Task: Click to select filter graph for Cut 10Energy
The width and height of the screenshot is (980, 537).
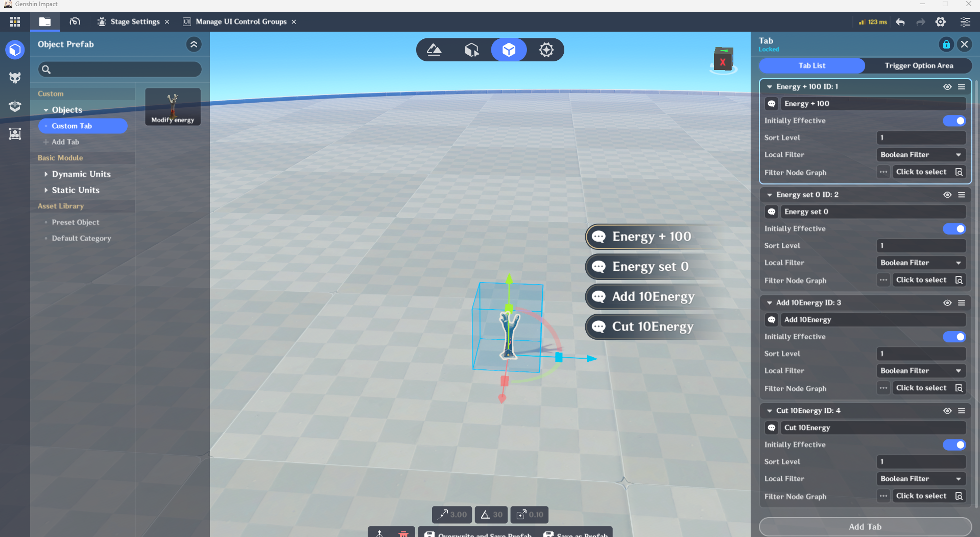Action: (x=921, y=496)
